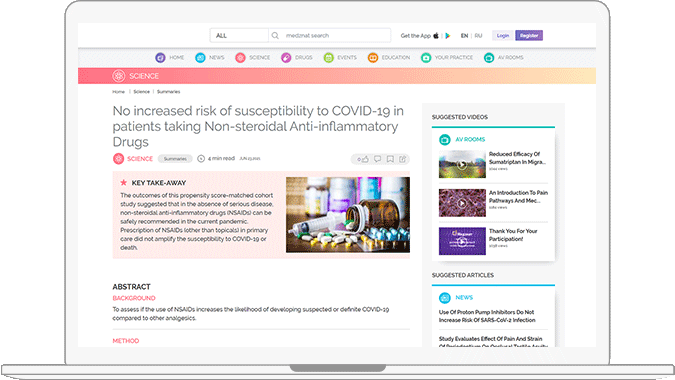This screenshot has height=380, width=675.
Task: Open the Home navigation item
Action: (170, 57)
